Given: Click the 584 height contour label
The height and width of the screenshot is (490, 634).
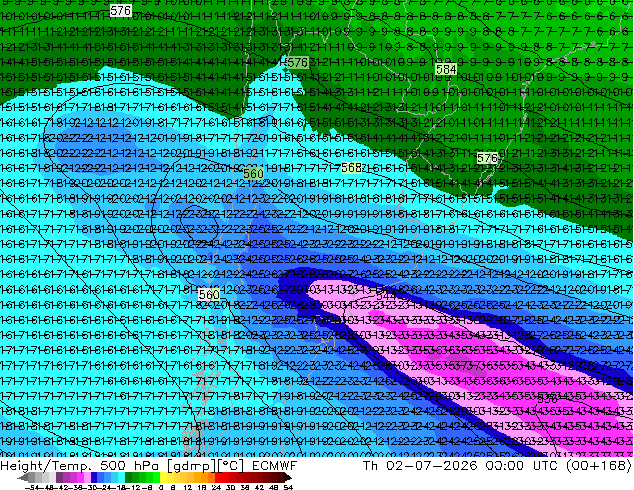Looking at the screenshot, I should coord(446,70).
